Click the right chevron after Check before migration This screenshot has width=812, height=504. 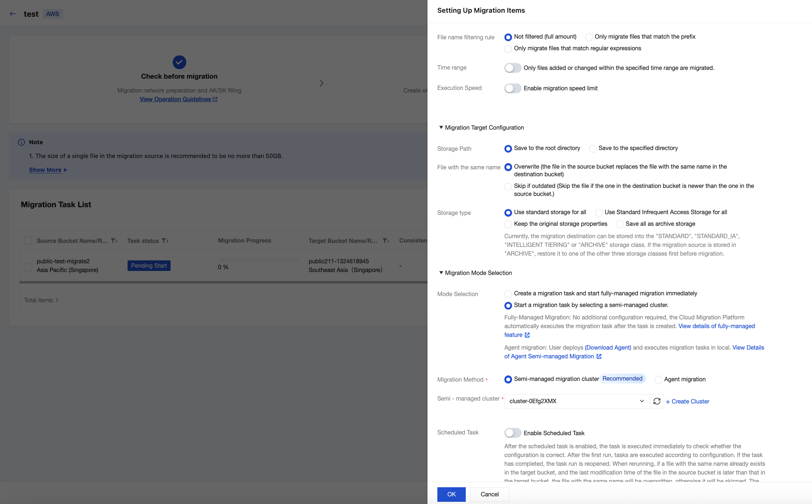321,83
